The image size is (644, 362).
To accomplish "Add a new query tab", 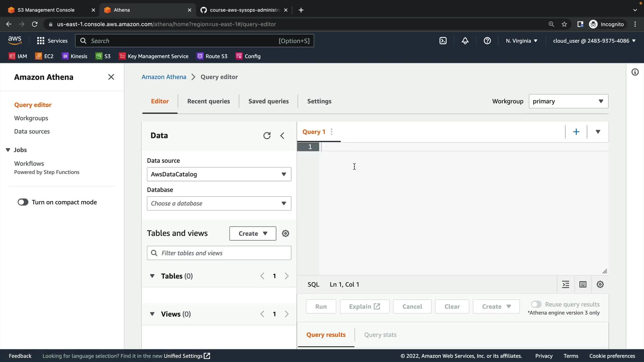I will click(x=576, y=132).
